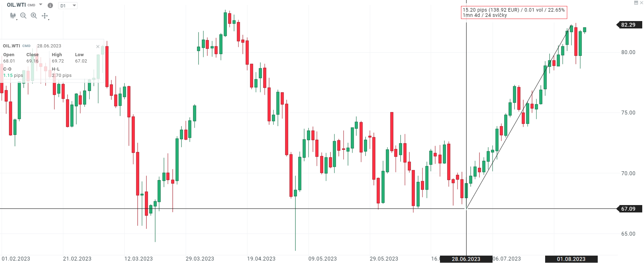Expand the OIL.WTI symbol dropdown arrow
The height and width of the screenshot is (263, 644).
(41, 5)
